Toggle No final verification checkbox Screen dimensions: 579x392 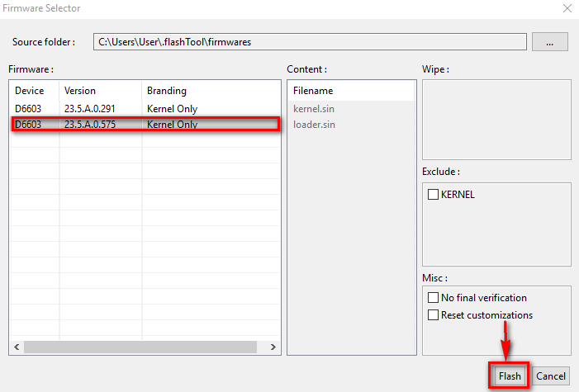tap(434, 298)
